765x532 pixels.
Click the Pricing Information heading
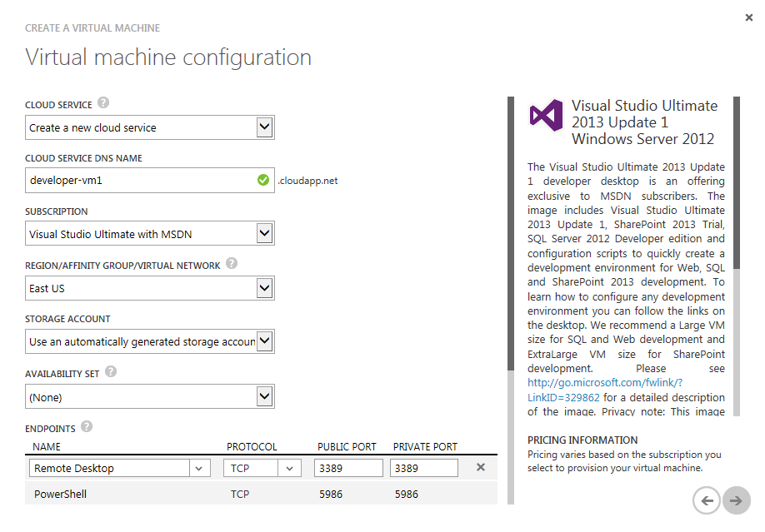(x=582, y=440)
